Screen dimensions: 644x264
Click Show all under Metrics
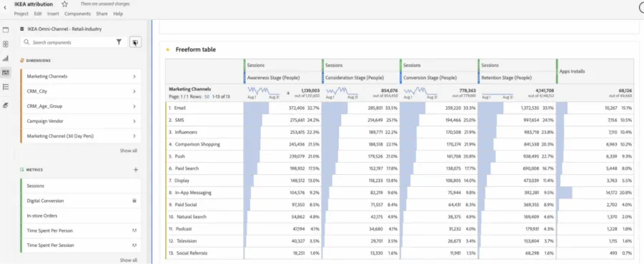click(129, 260)
